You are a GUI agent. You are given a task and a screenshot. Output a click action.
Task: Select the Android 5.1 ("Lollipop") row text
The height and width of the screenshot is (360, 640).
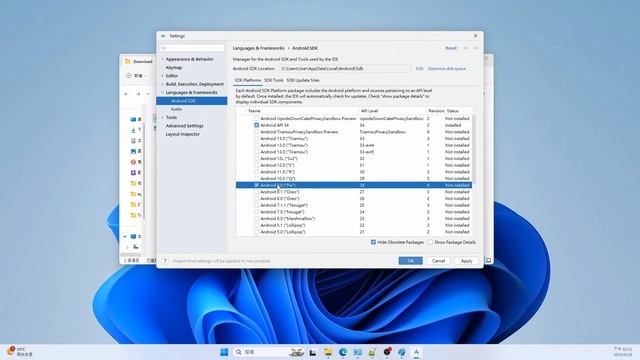282,225
